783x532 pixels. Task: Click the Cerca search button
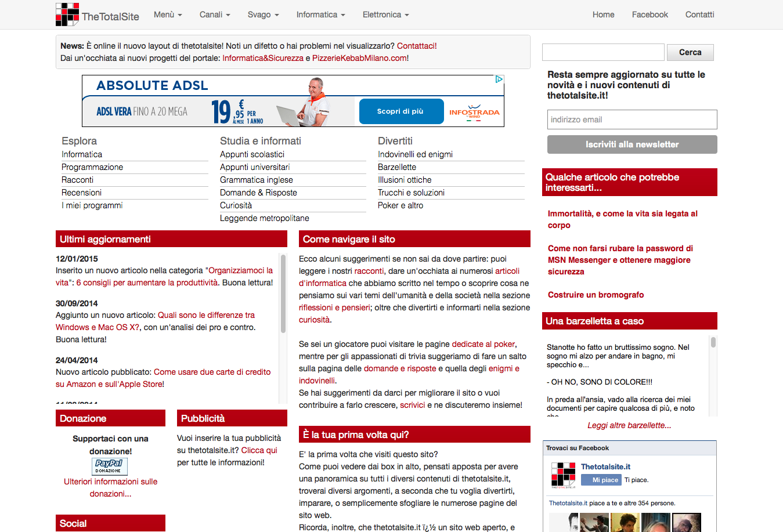[x=690, y=52]
